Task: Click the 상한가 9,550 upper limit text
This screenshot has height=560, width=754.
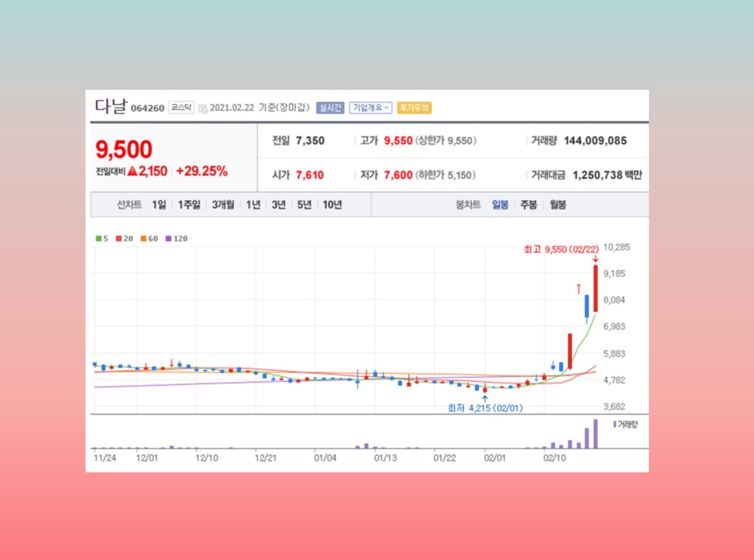Action: click(446, 141)
